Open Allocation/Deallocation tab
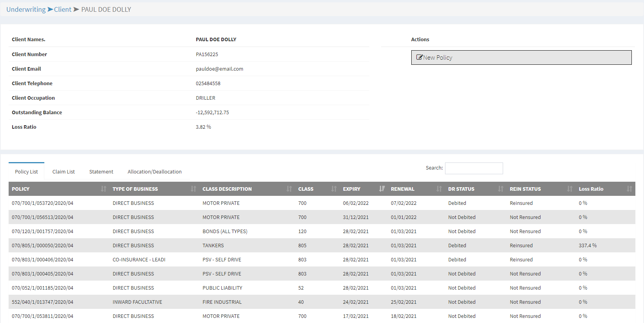644x323 pixels. point(155,172)
